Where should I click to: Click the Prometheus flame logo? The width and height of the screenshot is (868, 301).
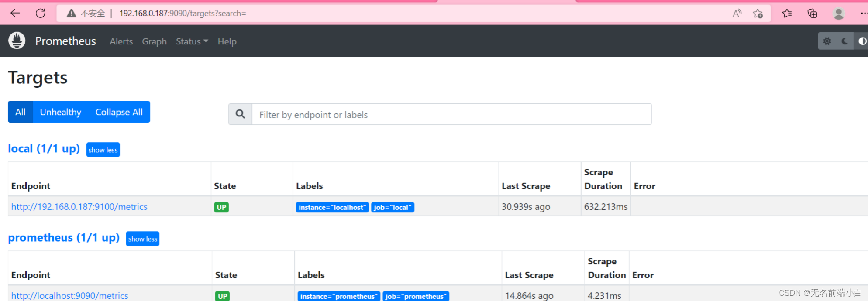coord(17,41)
